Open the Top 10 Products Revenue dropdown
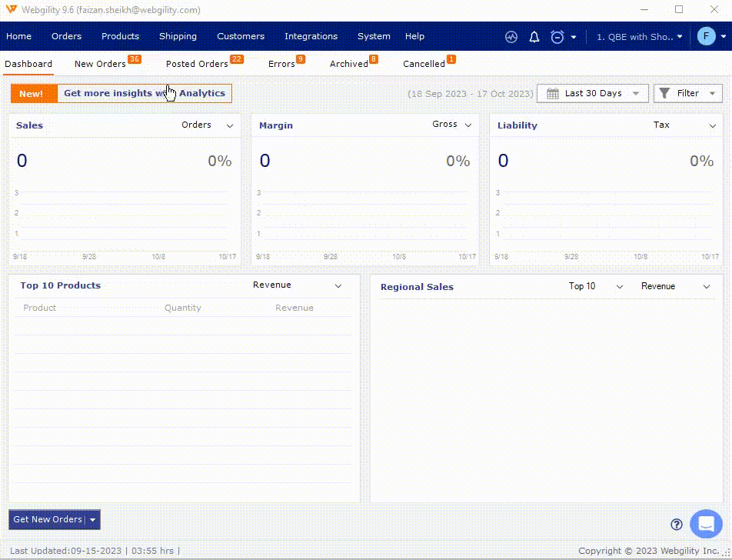This screenshot has width=732, height=560. coord(297,285)
